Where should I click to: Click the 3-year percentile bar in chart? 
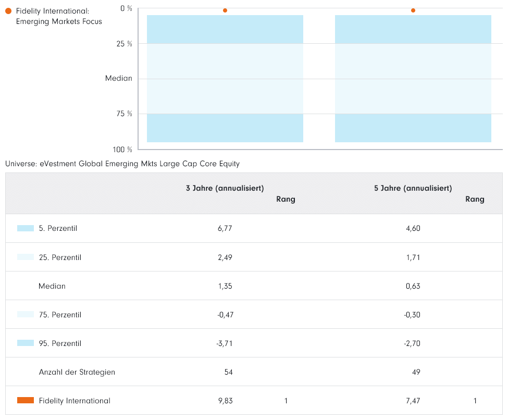tap(225, 79)
